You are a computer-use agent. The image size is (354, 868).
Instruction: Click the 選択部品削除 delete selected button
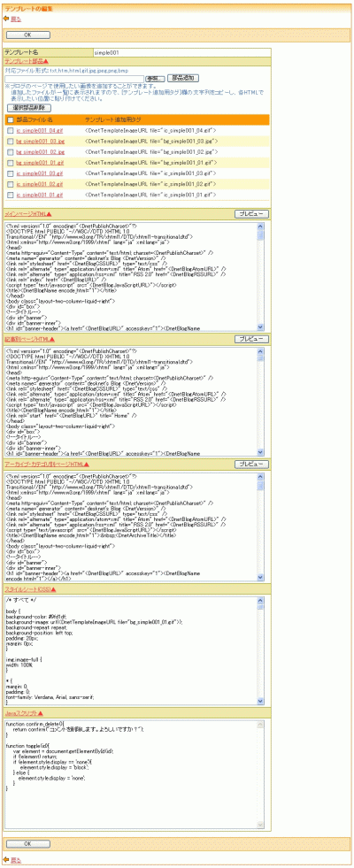[28, 107]
